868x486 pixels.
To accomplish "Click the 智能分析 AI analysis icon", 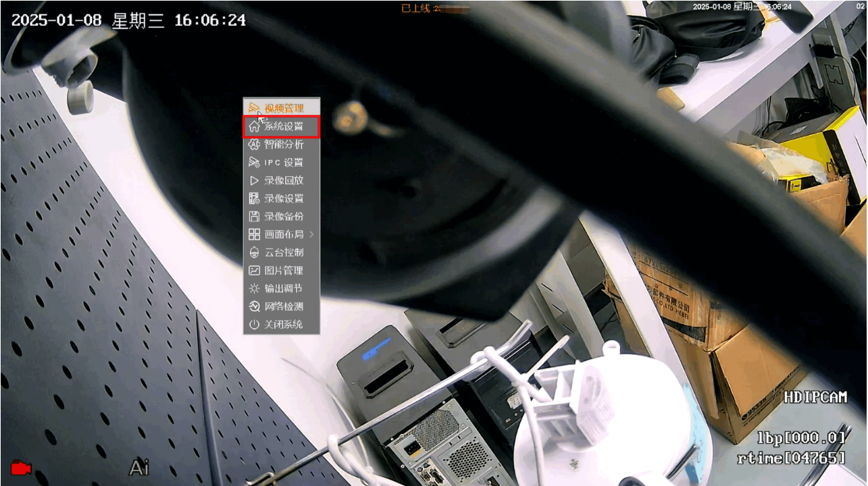I will coord(254,144).
